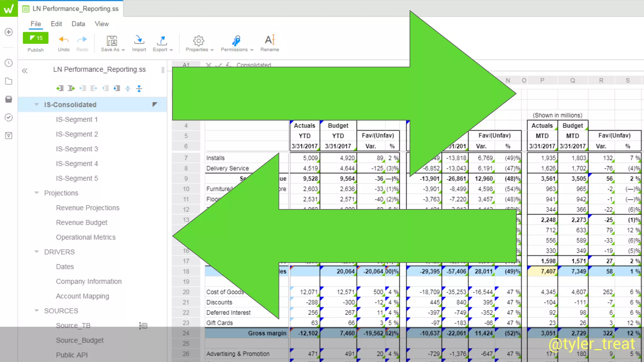This screenshot has width=644, height=362.
Task: Select the Revenue Budget sheet
Action: 81,222
